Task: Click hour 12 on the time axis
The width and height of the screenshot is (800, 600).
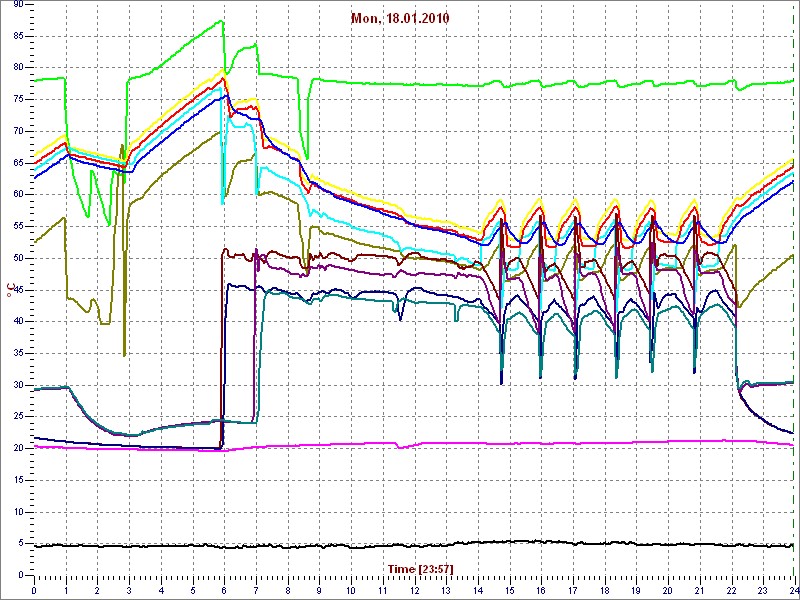Action: pos(414,590)
